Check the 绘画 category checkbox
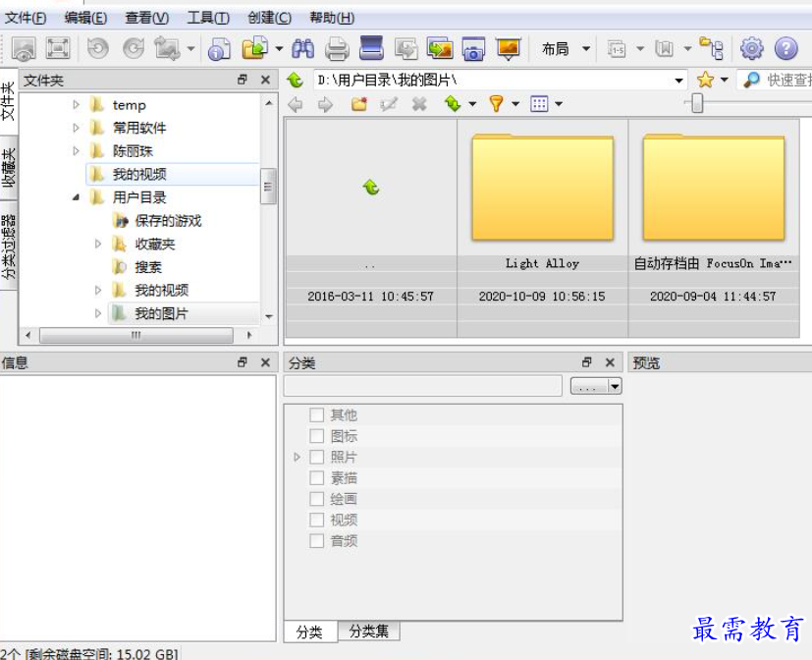The image size is (812, 660). coord(316,499)
